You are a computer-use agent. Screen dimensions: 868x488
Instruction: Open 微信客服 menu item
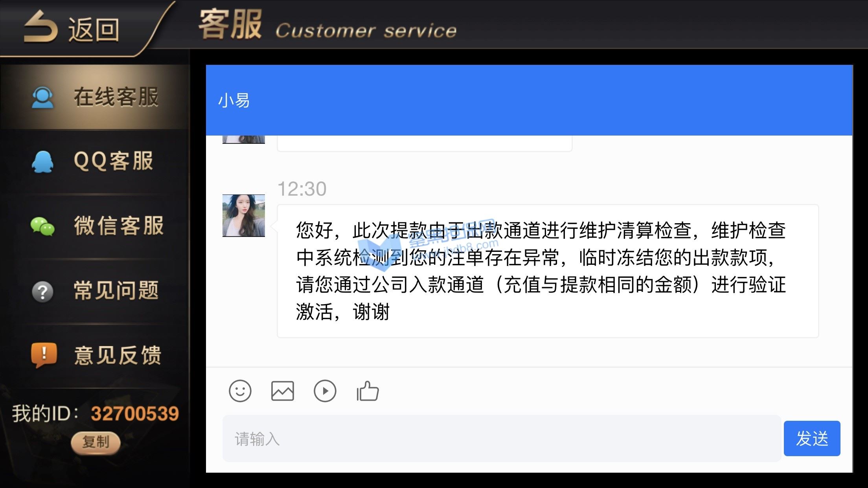(x=95, y=226)
